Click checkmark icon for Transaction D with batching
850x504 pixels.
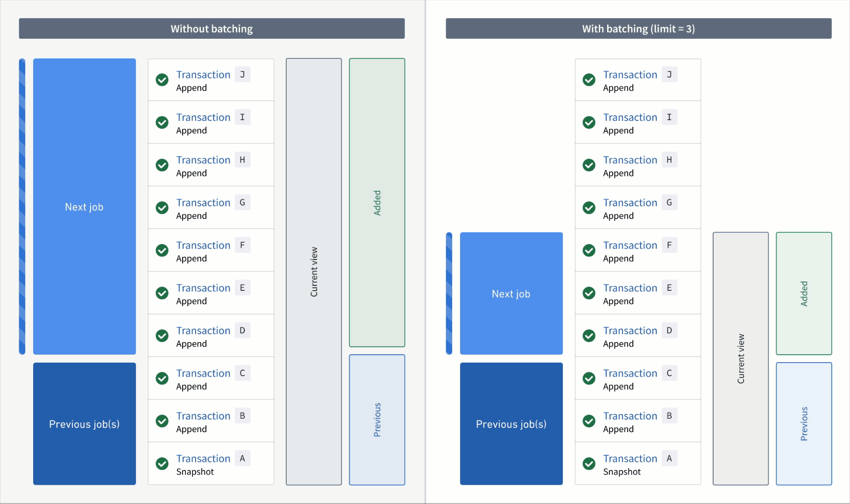(x=589, y=336)
